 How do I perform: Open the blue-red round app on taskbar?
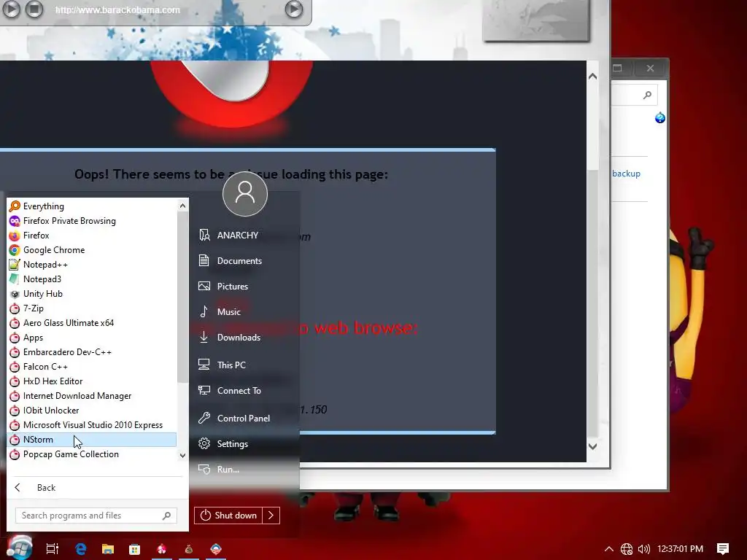point(216,549)
